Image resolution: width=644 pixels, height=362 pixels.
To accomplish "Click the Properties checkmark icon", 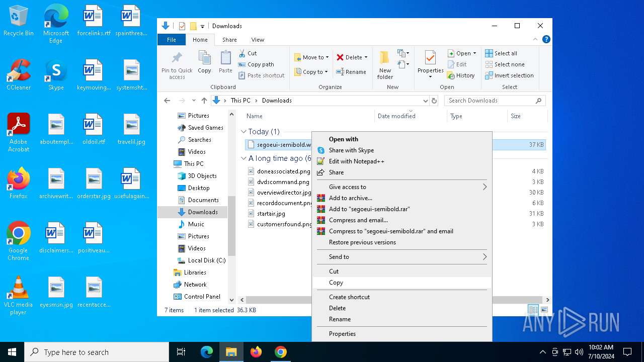I will point(430,58).
